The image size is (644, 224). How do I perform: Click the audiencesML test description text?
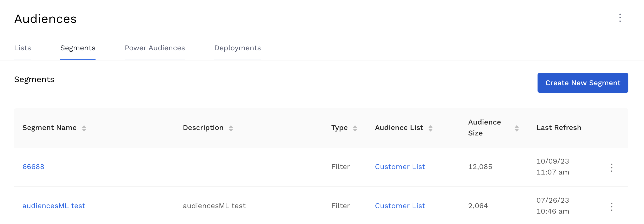tap(214, 206)
